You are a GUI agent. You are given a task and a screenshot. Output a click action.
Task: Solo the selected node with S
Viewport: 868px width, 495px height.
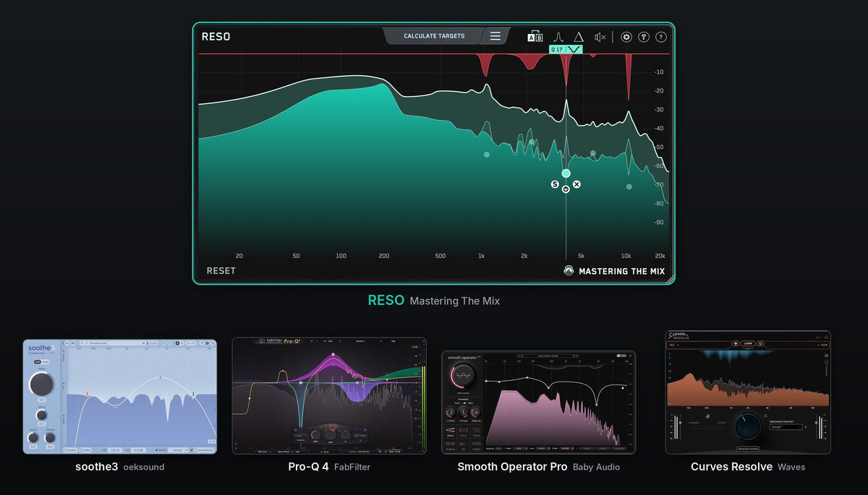555,185
